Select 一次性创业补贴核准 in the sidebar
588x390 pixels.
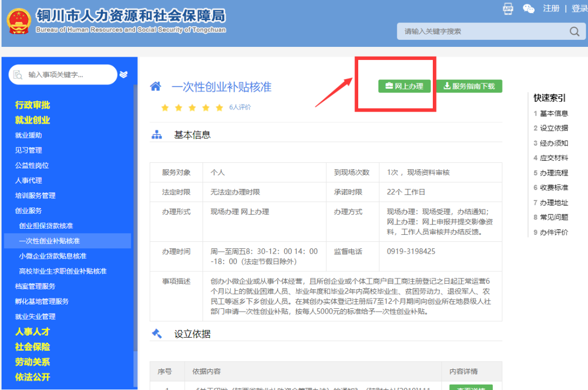click(68, 241)
